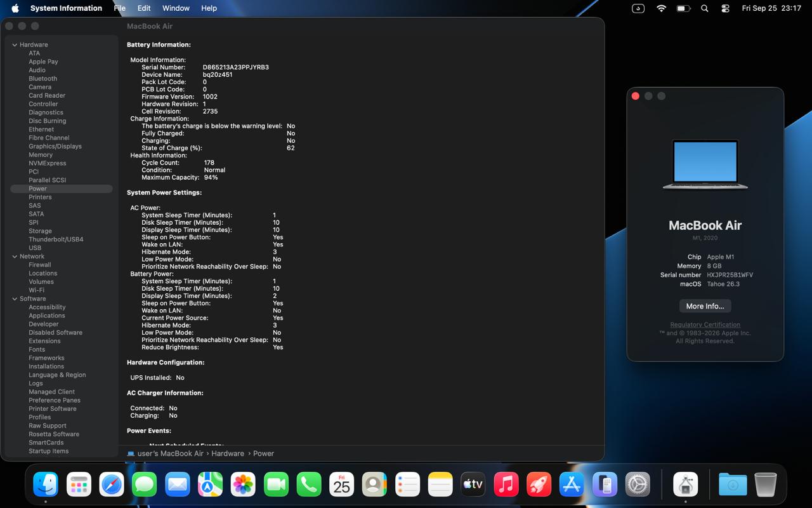Select Wi-Fi under Network in sidebar

tap(36, 290)
